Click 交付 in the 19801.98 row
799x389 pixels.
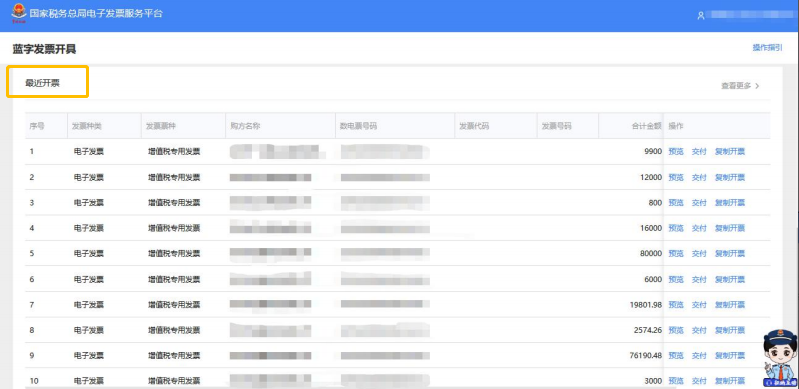tap(699, 305)
